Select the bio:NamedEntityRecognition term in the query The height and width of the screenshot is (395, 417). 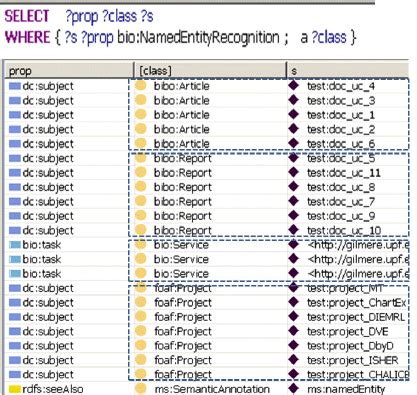pyautogui.click(x=198, y=37)
